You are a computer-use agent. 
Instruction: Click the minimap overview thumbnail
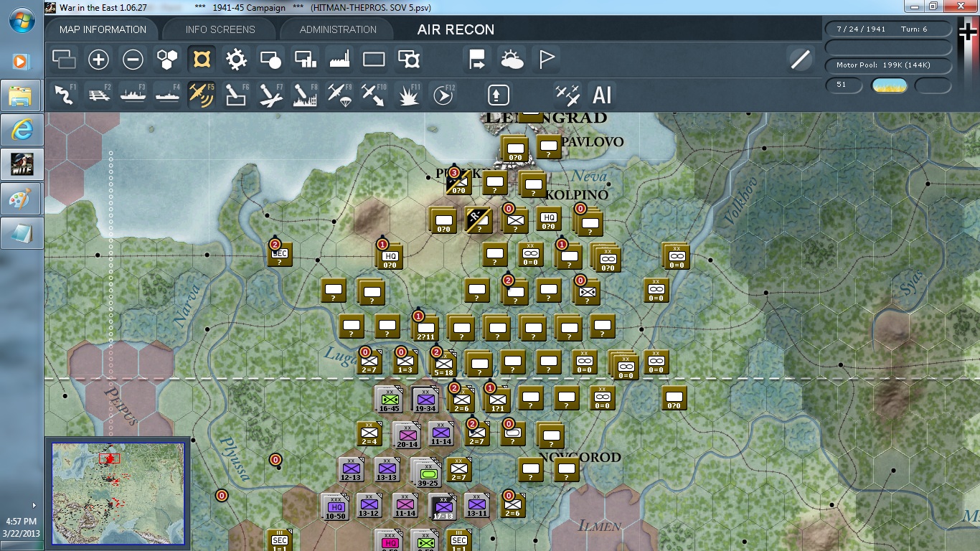(x=119, y=494)
